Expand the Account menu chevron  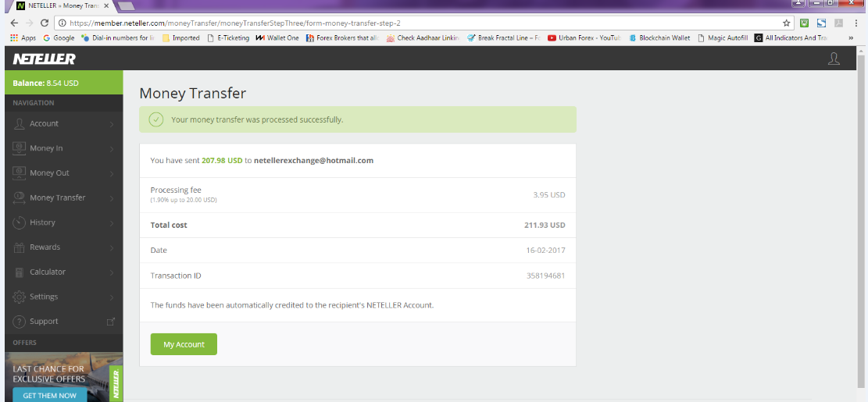coord(111,124)
